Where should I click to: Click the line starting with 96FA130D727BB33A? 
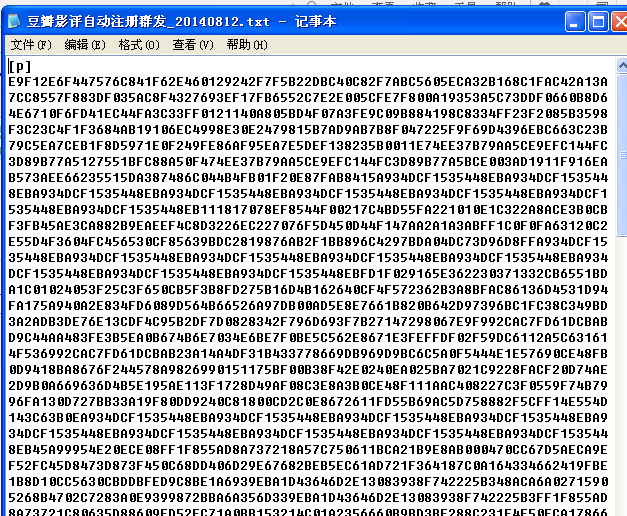tap(308, 402)
